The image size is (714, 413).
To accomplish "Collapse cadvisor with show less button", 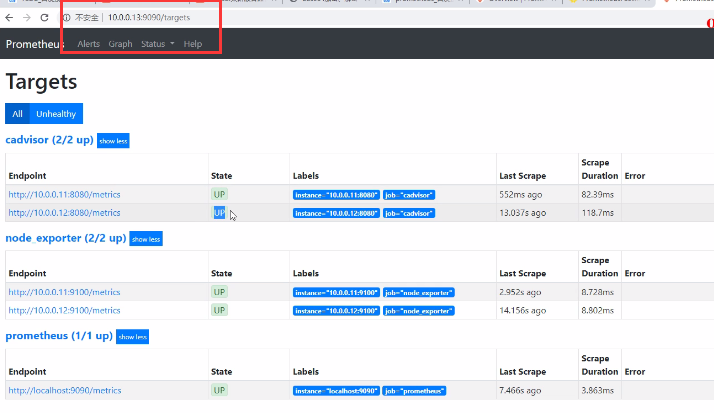I will pyautogui.click(x=113, y=141).
